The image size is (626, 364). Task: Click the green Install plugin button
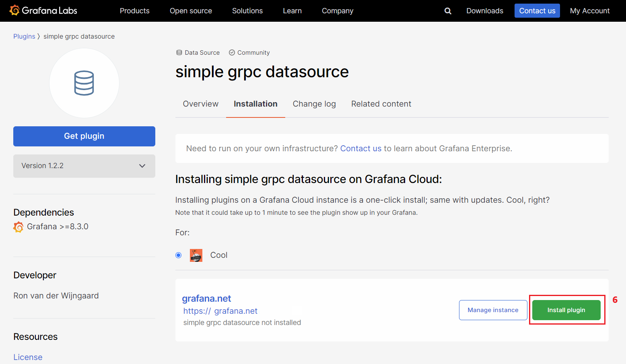pos(566,310)
